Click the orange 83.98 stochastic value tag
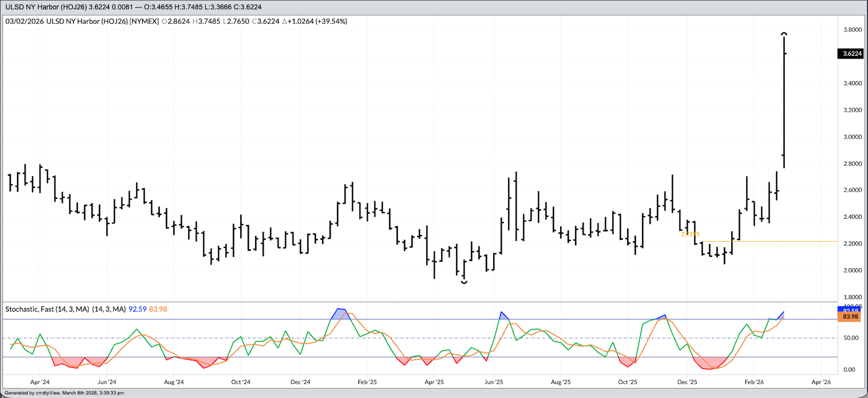This screenshot has width=868, height=398. (850, 317)
